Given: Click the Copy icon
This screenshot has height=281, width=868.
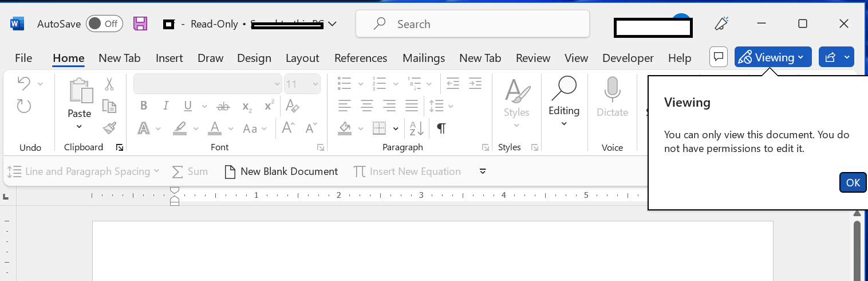Looking at the screenshot, I should [109, 106].
